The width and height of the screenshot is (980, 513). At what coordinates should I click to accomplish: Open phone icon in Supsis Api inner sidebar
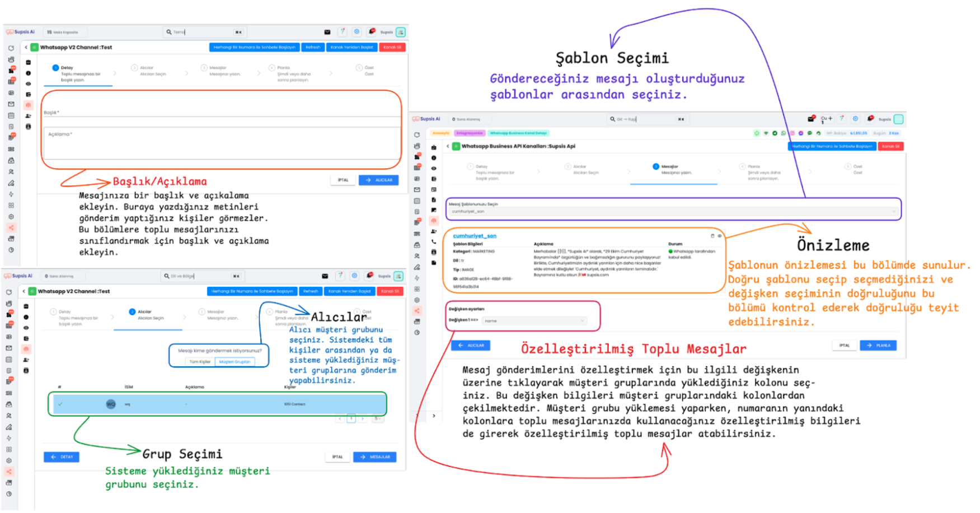tap(434, 242)
